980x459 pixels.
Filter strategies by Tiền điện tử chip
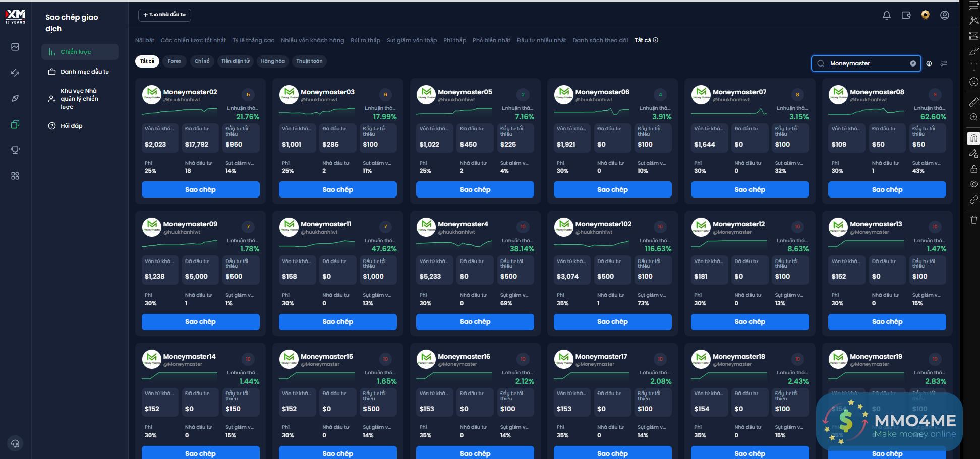tap(236, 61)
